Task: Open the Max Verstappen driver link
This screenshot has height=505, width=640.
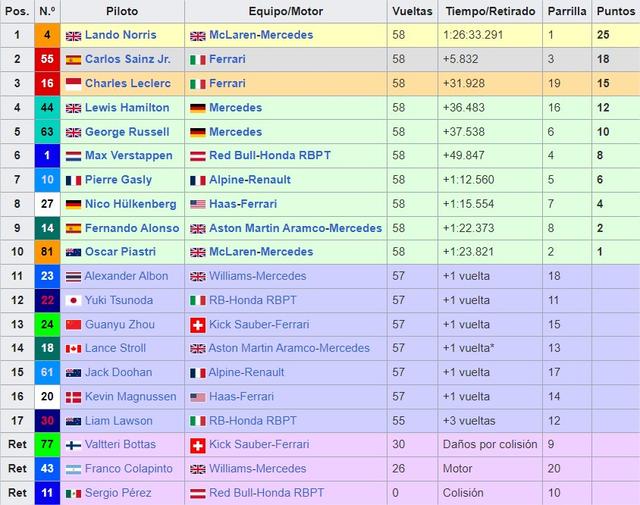Action: [x=129, y=156]
